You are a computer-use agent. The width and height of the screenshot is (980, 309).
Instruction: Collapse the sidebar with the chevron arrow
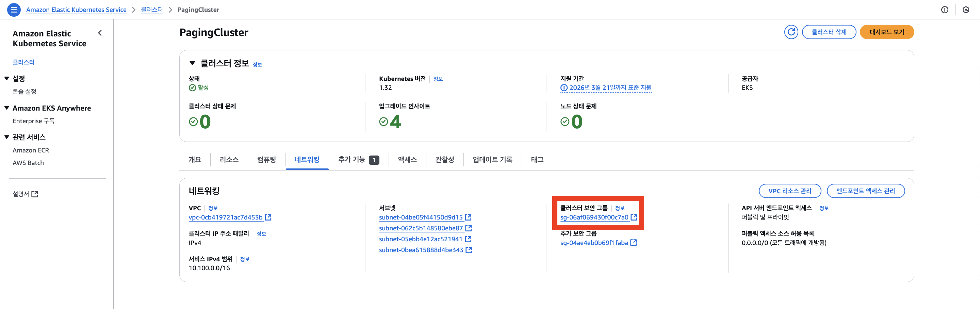(x=100, y=33)
